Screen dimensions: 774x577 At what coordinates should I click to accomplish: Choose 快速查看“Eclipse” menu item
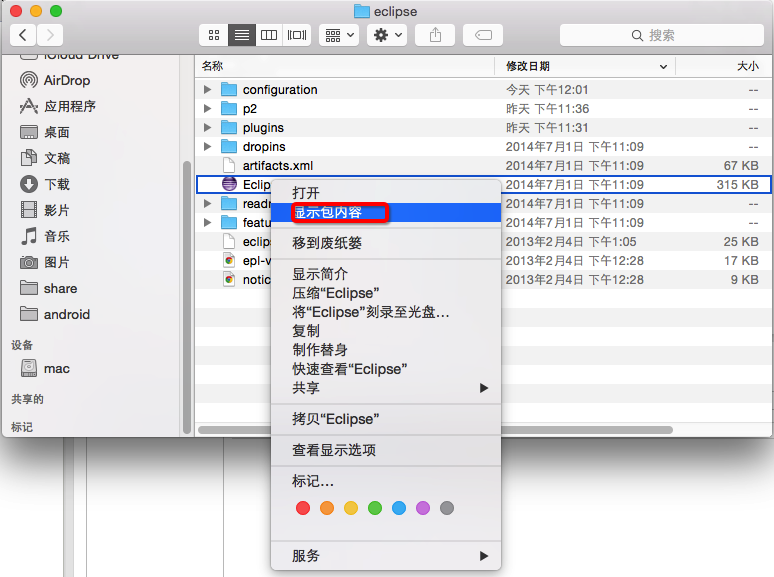pos(386,369)
